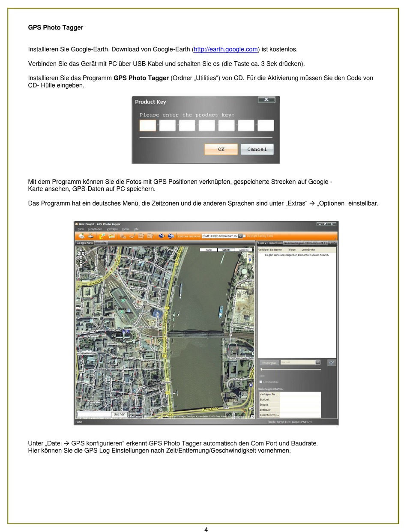Select the Startzeit property row
The image size is (407, 532).
coord(290,400)
